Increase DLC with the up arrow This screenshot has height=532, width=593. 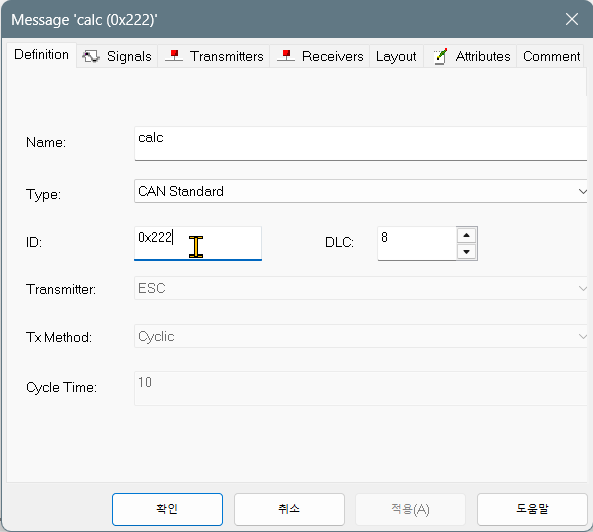point(466,235)
